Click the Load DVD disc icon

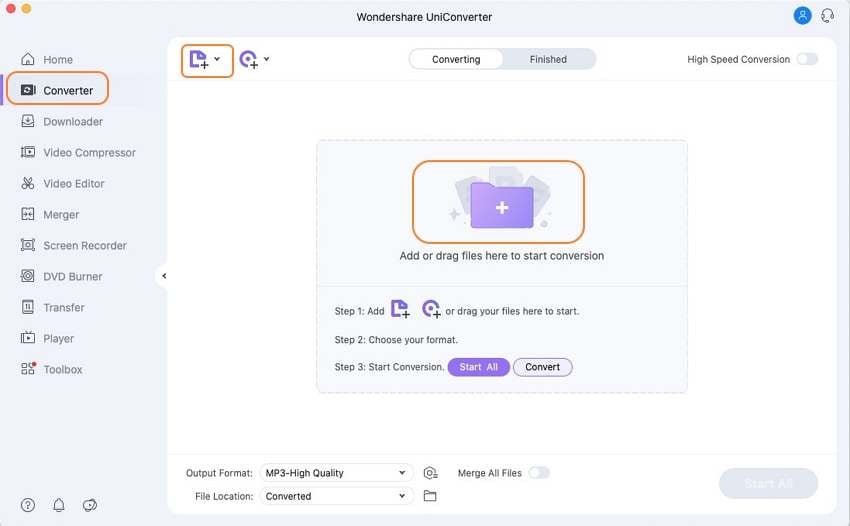pyautogui.click(x=249, y=60)
